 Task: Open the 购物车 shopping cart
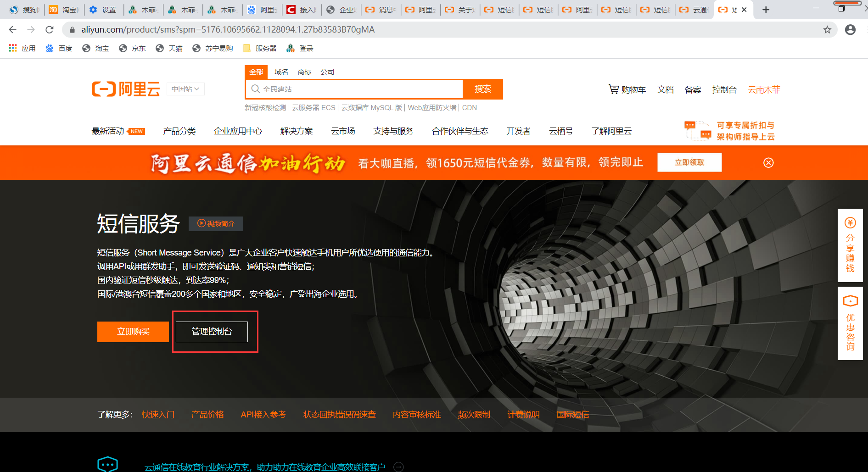click(627, 89)
